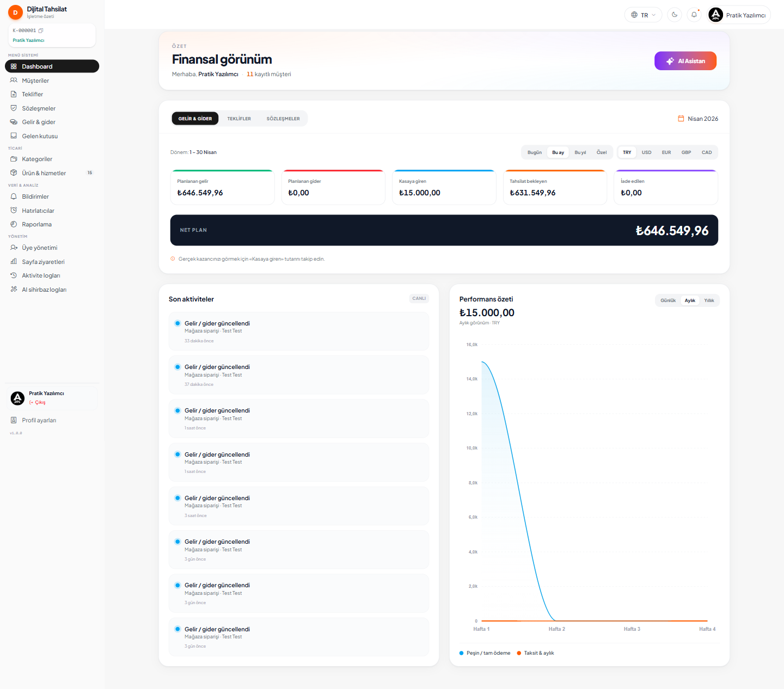Click the Sayfa ziyaretleri bar chart icon
This screenshot has height=689, width=784.
point(14,262)
